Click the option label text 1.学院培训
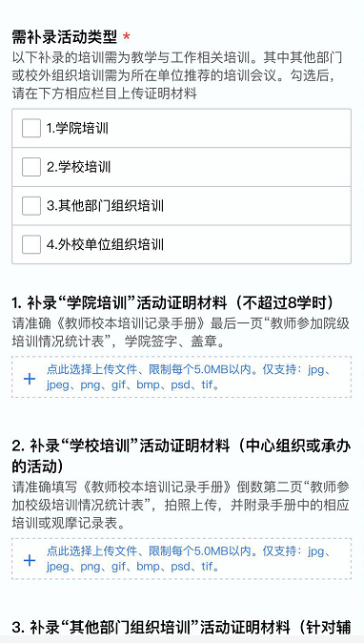 77,129
